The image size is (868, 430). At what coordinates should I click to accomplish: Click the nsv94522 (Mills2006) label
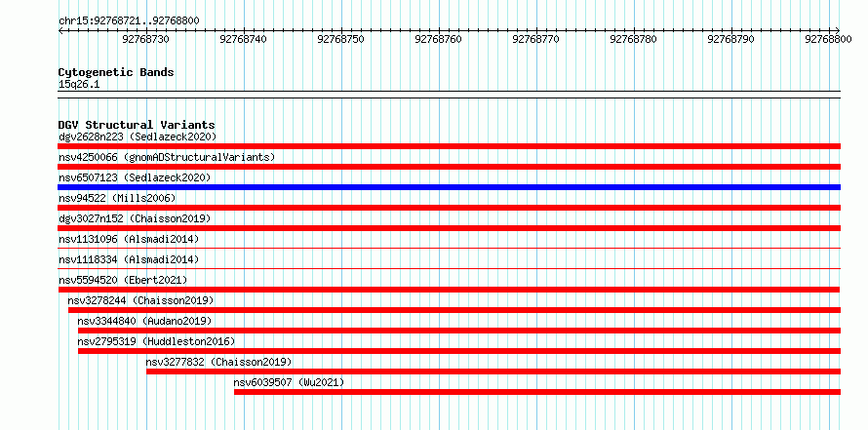click(x=117, y=198)
